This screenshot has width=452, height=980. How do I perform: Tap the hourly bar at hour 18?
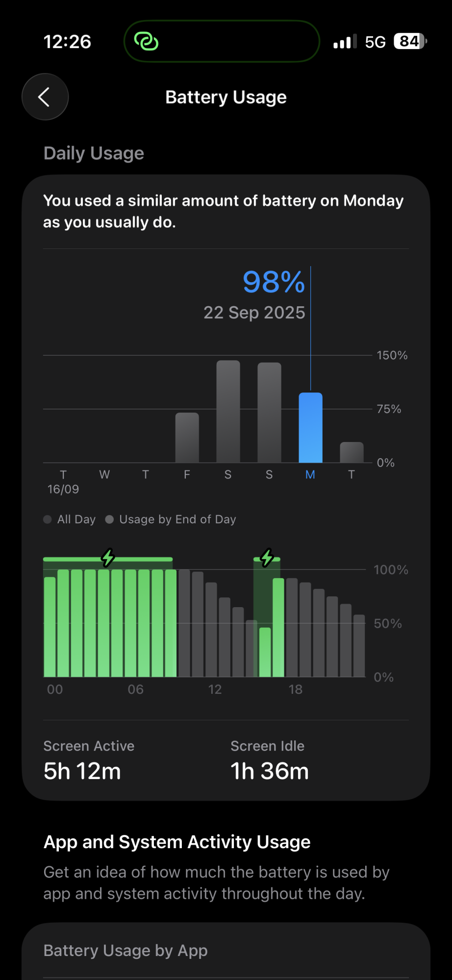click(x=292, y=628)
